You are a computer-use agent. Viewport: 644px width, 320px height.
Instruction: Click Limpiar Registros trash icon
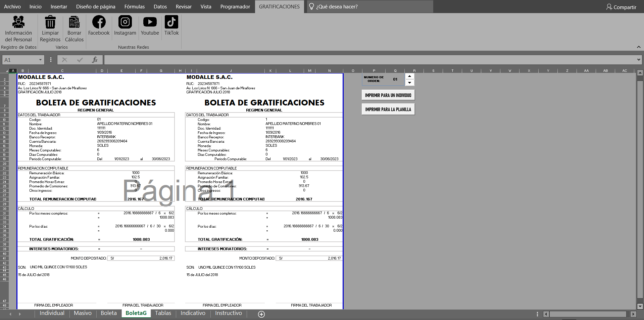50,22
